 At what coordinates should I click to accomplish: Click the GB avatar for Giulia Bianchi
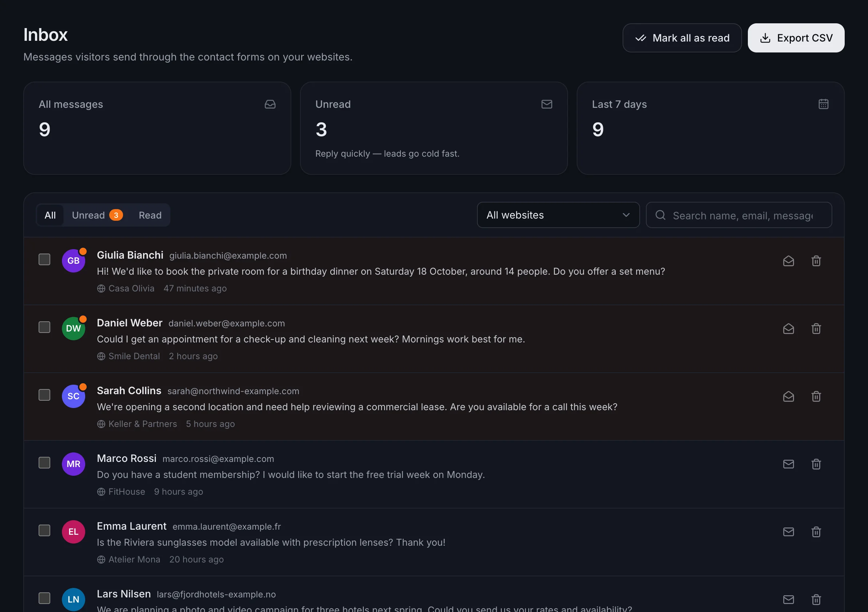point(73,260)
